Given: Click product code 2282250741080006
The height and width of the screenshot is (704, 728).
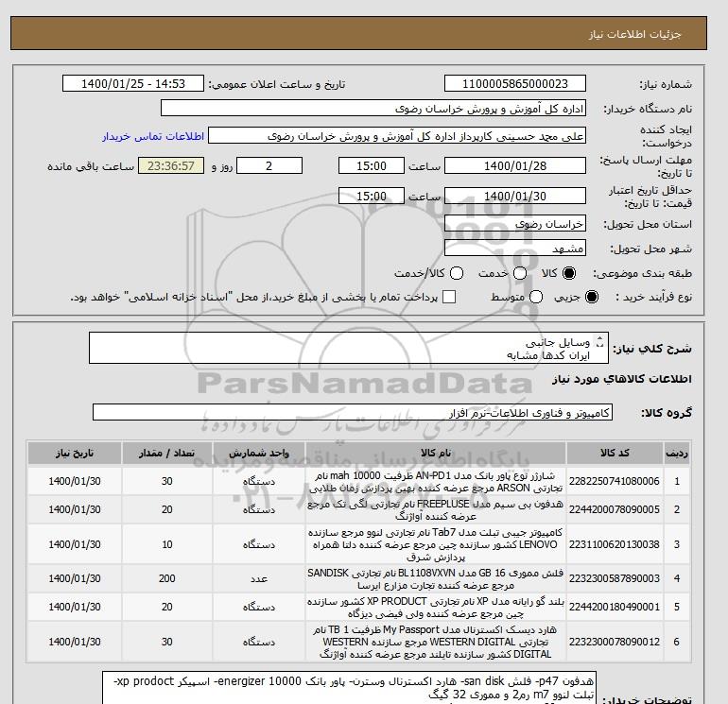Looking at the screenshot, I should 615,481.
